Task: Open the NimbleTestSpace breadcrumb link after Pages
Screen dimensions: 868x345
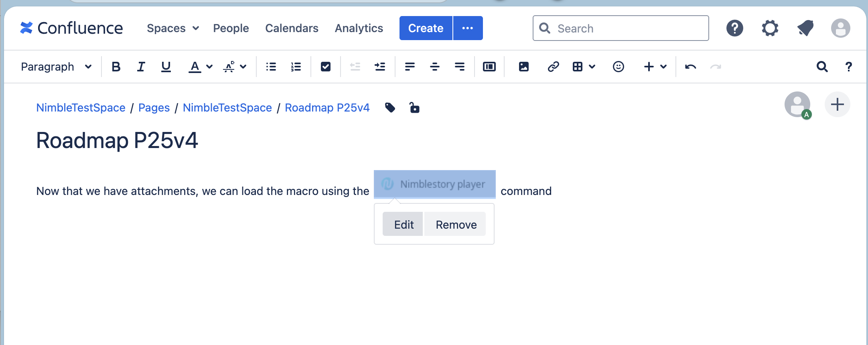Action: coord(227,108)
